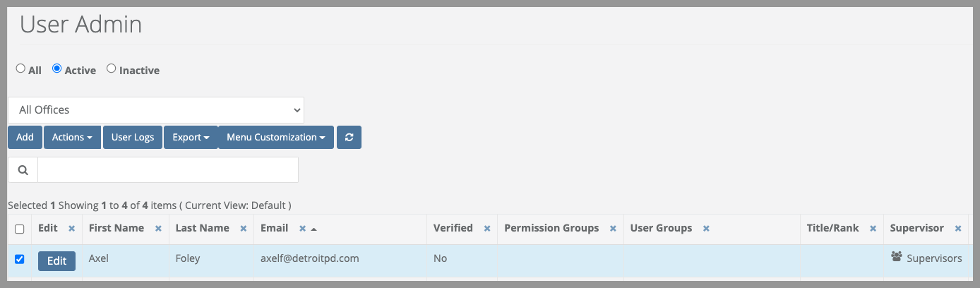980x288 pixels.
Task: Click the search magnifier icon
Action: coord(23,169)
